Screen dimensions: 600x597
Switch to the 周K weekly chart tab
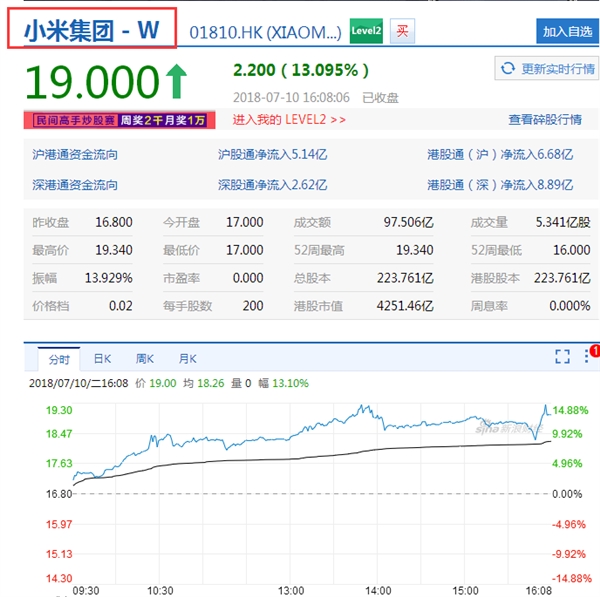[x=144, y=359]
